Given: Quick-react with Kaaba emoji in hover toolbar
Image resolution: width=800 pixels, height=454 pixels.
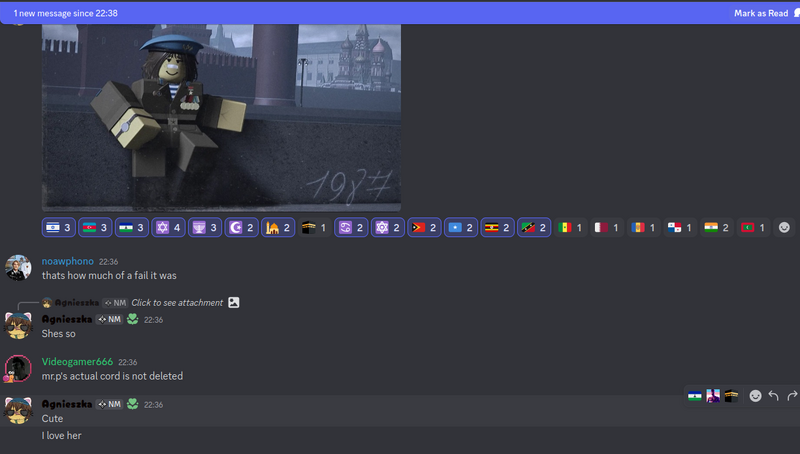Looking at the screenshot, I should [x=731, y=396].
